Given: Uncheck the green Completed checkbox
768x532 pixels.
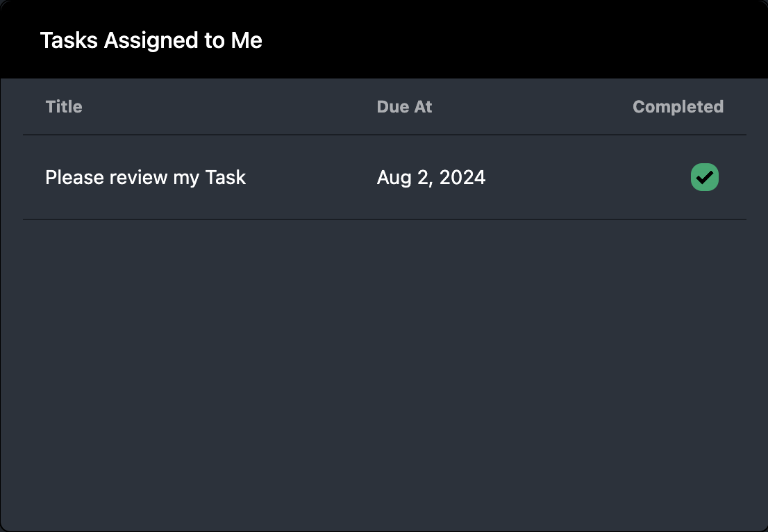Looking at the screenshot, I should click(x=705, y=177).
